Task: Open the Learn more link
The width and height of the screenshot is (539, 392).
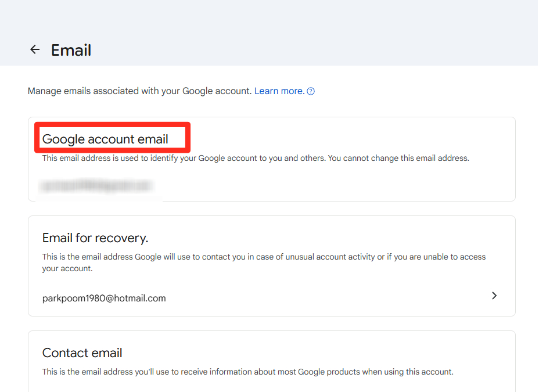Action: pyautogui.click(x=279, y=91)
